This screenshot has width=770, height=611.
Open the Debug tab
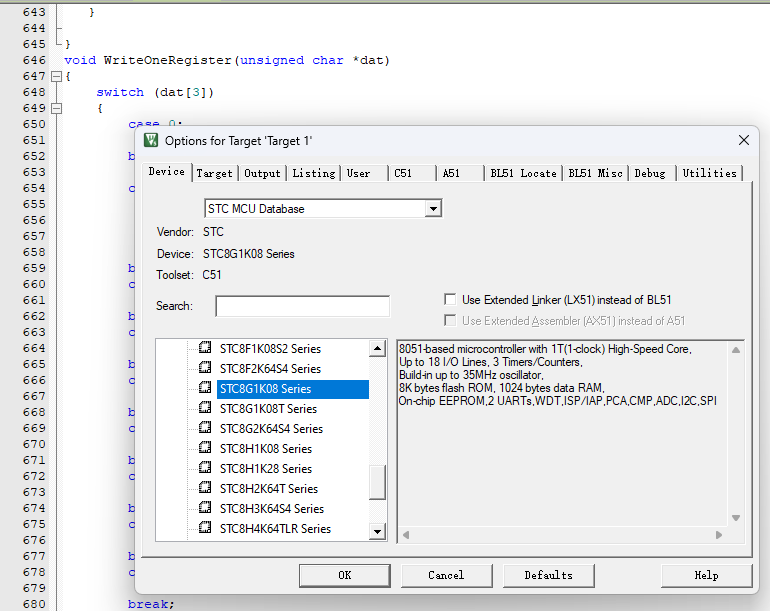pos(652,173)
